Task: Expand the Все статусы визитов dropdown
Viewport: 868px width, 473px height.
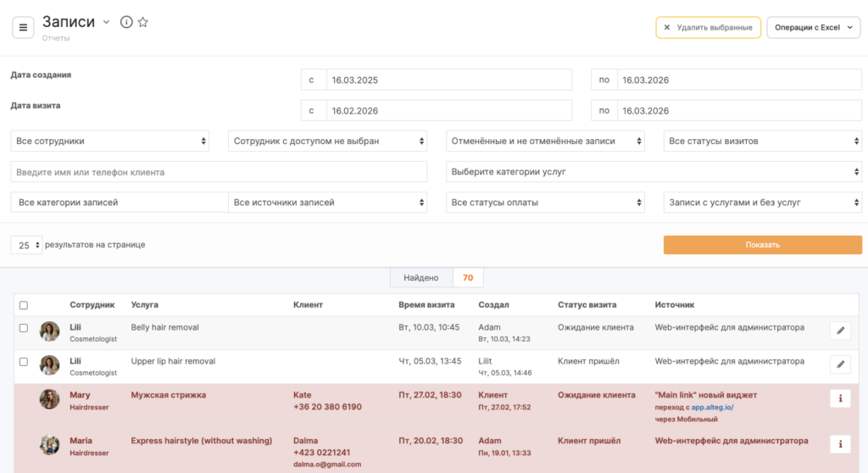Action: pos(762,141)
